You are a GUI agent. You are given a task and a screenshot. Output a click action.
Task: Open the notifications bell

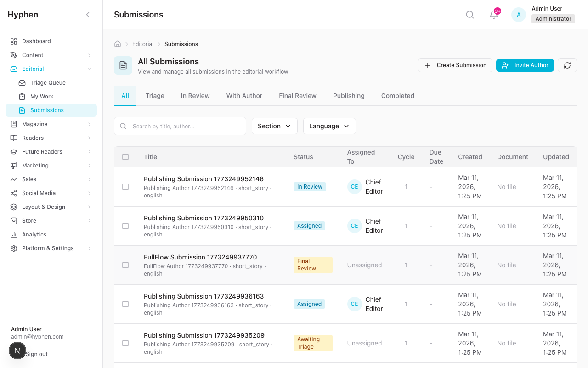click(494, 15)
